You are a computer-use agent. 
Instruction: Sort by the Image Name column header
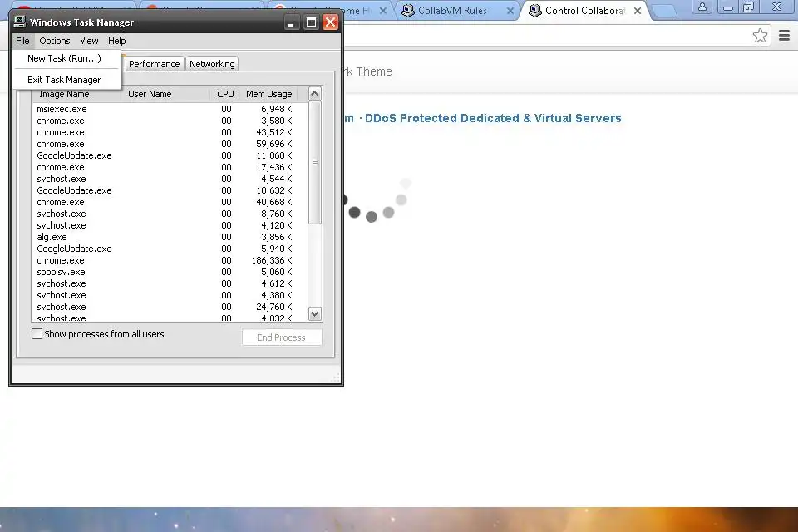pyautogui.click(x=76, y=94)
